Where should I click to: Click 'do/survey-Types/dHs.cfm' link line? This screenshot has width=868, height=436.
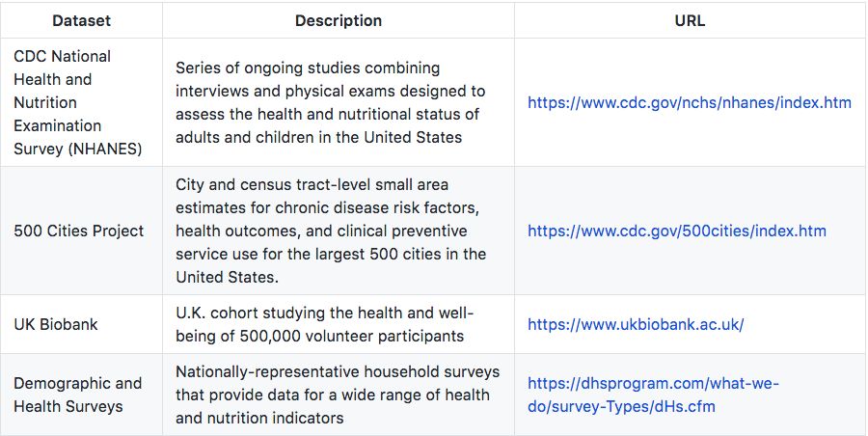tap(621, 407)
